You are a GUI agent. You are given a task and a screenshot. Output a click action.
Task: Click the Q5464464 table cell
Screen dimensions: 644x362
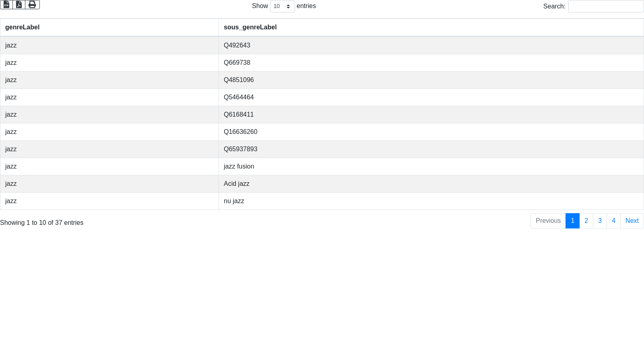(x=239, y=97)
